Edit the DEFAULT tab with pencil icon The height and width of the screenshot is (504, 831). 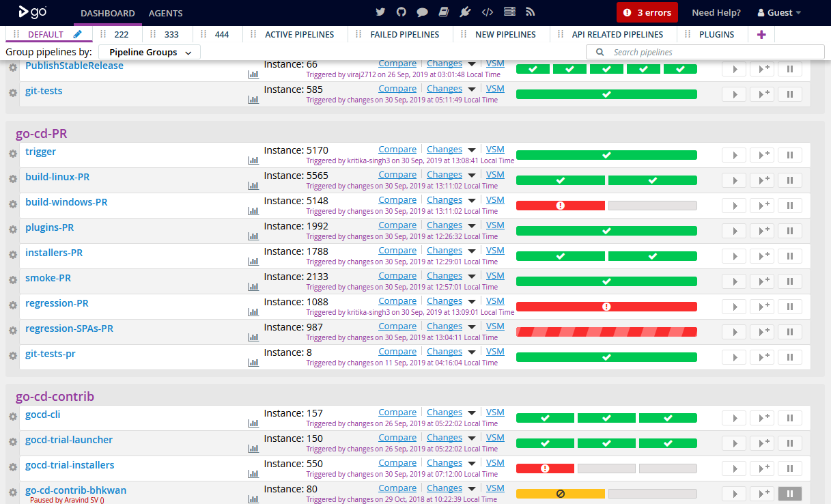tap(78, 34)
